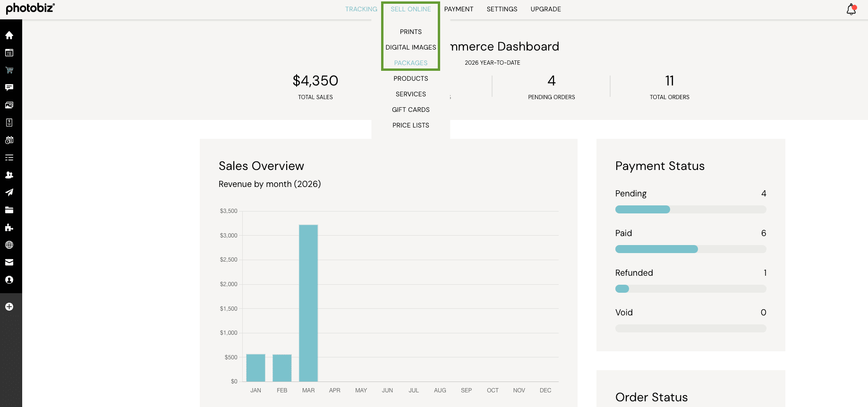Screen dimensions: 868x407
Task: Open the user account profile icon
Action: [9, 280]
